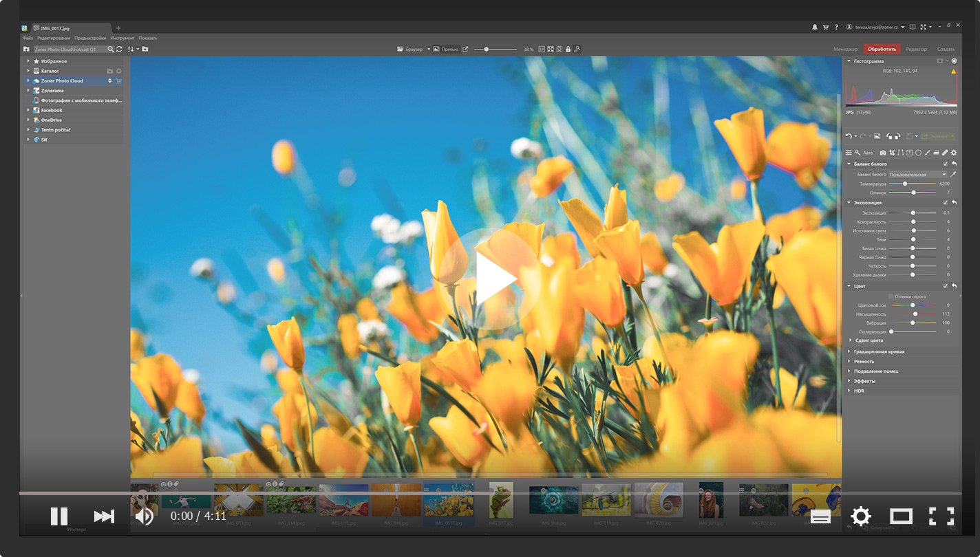Click the Превью button
Viewport: 980px width, 557px height.
click(x=446, y=50)
